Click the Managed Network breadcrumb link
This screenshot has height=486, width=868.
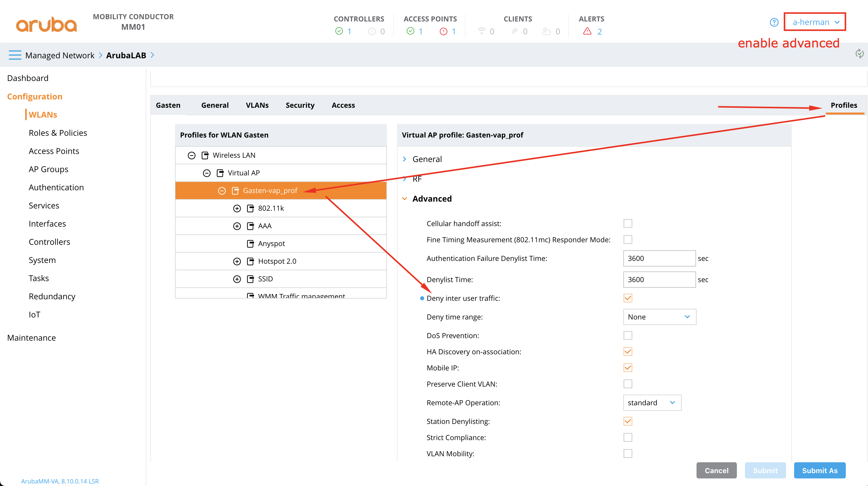click(x=60, y=55)
